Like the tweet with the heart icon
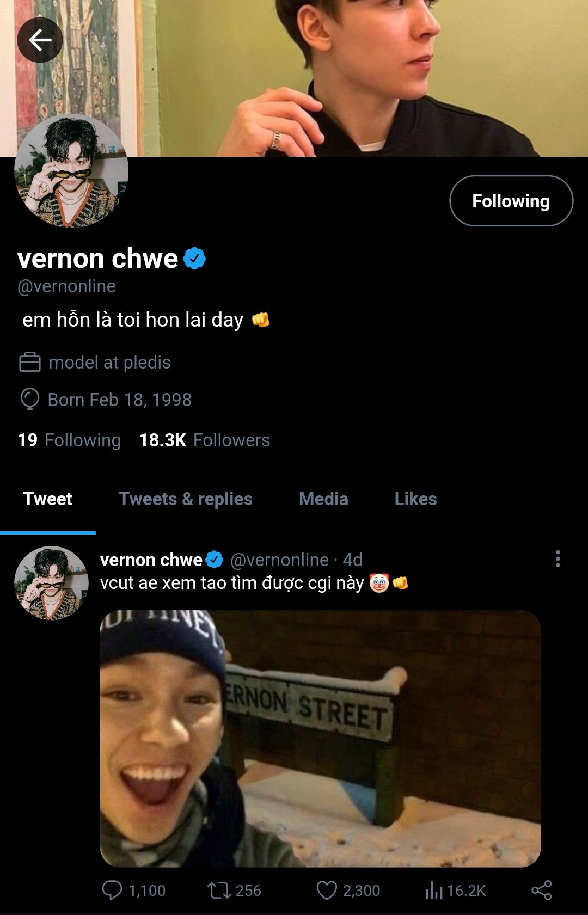This screenshot has height=915, width=588. (327, 890)
